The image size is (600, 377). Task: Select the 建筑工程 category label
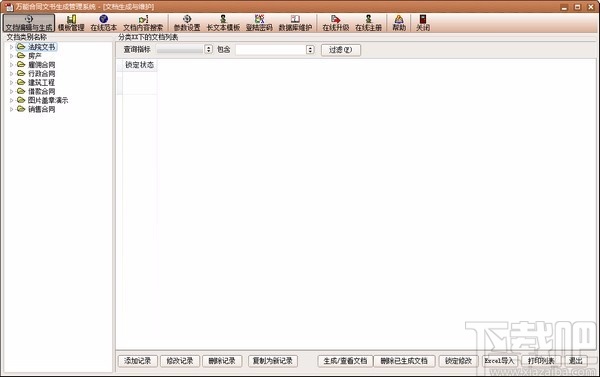coord(42,82)
